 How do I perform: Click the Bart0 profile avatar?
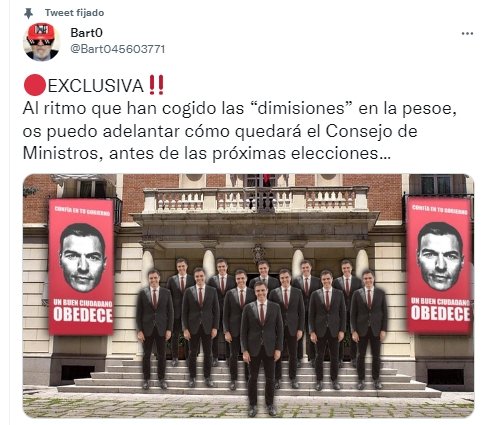click(x=42, y=42)
